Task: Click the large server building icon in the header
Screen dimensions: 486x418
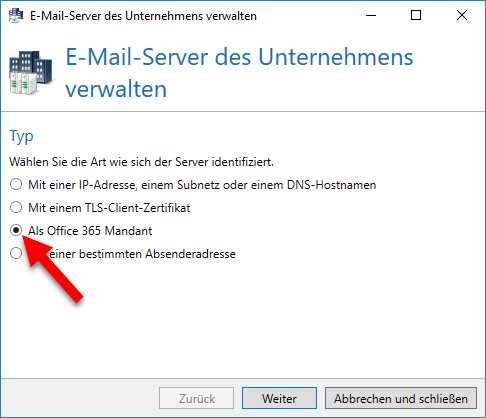Action: click(x=31, y=73)
